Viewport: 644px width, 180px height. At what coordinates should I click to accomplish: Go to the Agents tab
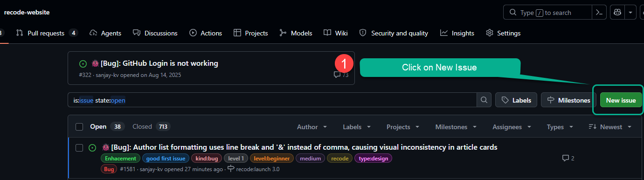point(105,33)
